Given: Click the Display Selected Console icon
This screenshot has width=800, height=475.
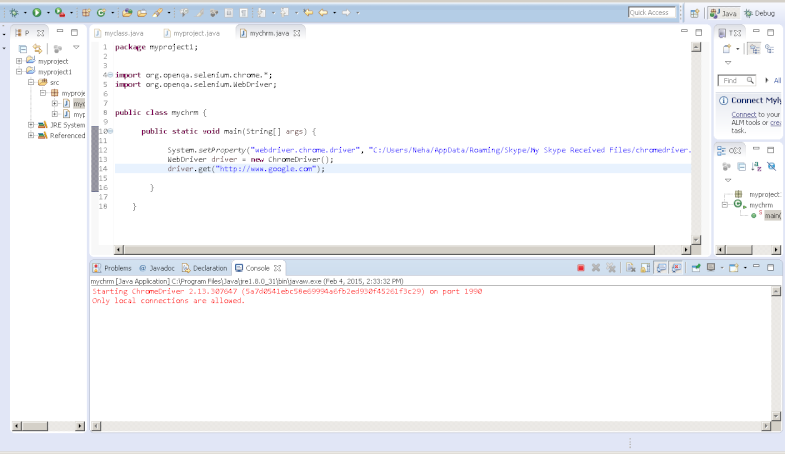Looking at the screenshot, I should pyautogui.click(x=711, y=267).
